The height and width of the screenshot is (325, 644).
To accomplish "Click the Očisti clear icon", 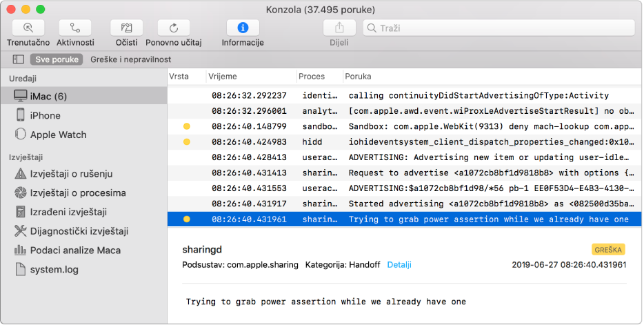I will [126, 28].
